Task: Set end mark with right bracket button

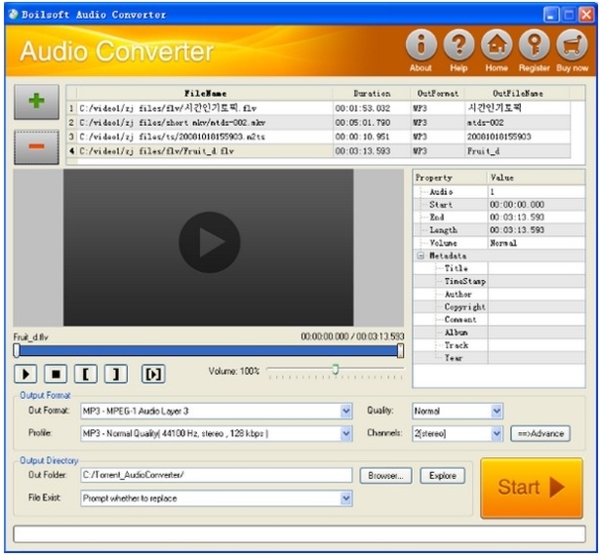Action: point(116,374)
